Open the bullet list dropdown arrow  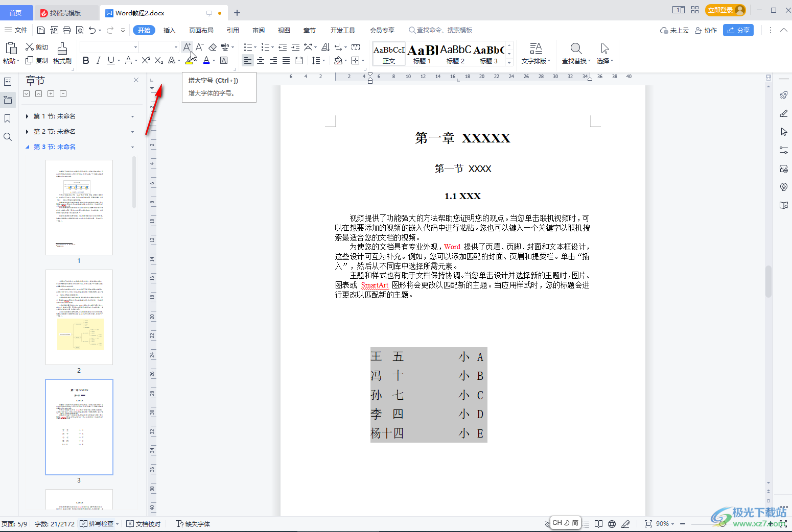[x=255, y=47]
